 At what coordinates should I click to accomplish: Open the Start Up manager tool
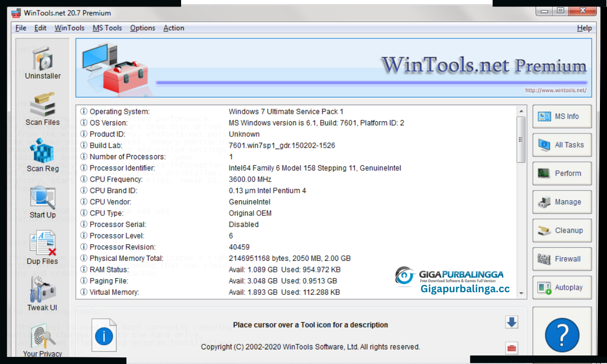tap(43, 202)
